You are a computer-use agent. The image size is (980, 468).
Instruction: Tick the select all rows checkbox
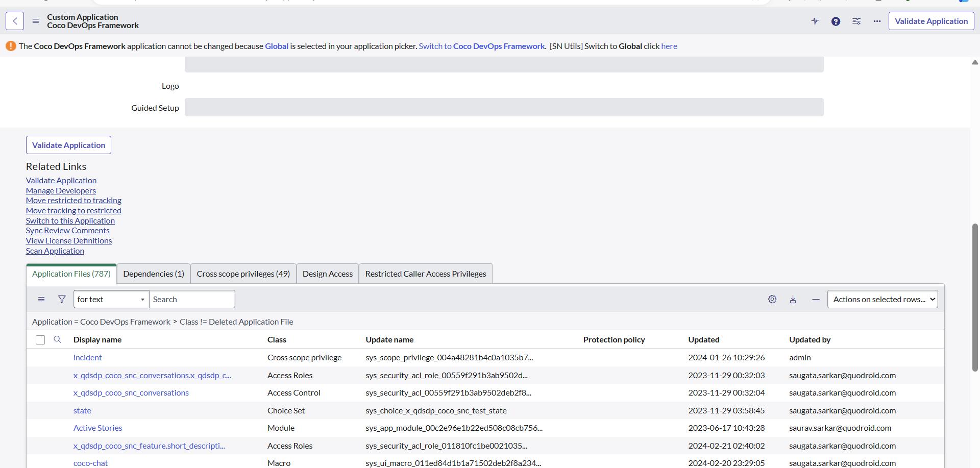click(x=40, y=340)
